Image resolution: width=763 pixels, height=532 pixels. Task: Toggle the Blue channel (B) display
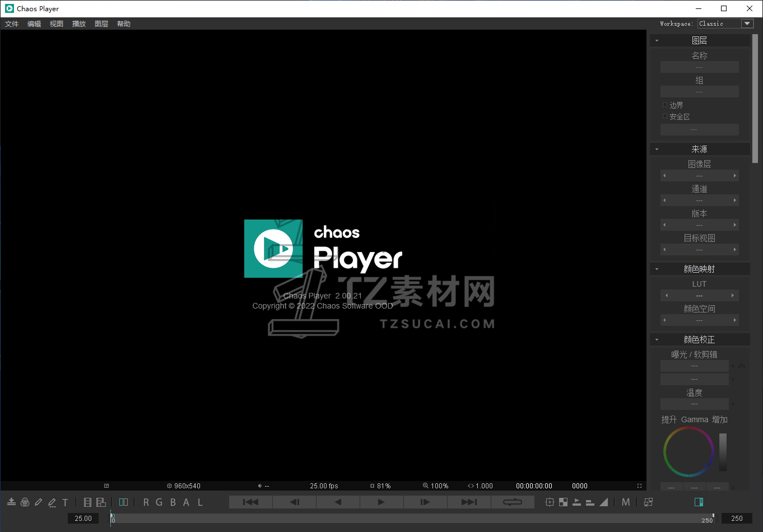point(173,502)
